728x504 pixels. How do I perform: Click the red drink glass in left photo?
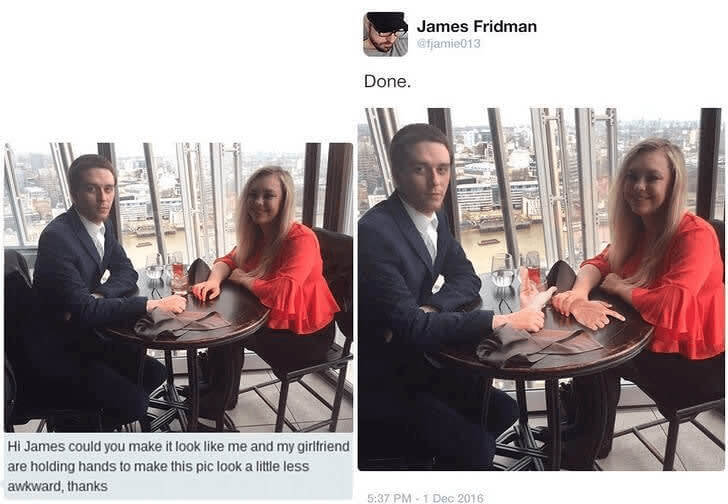[x=177, y=274]
